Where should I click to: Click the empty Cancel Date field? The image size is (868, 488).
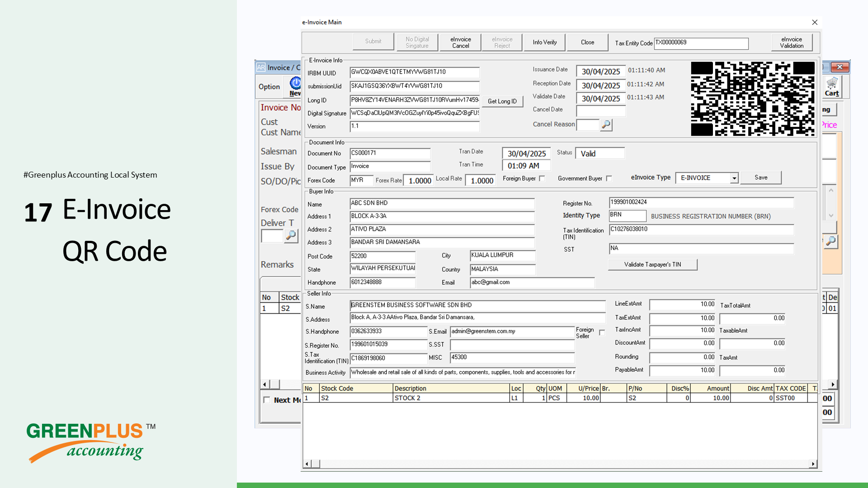coord(601,110)
